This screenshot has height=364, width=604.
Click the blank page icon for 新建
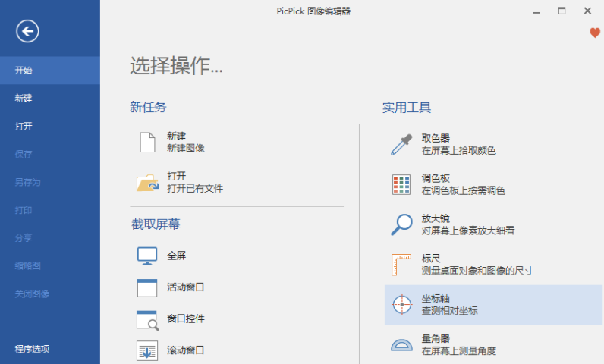[147, 143]
